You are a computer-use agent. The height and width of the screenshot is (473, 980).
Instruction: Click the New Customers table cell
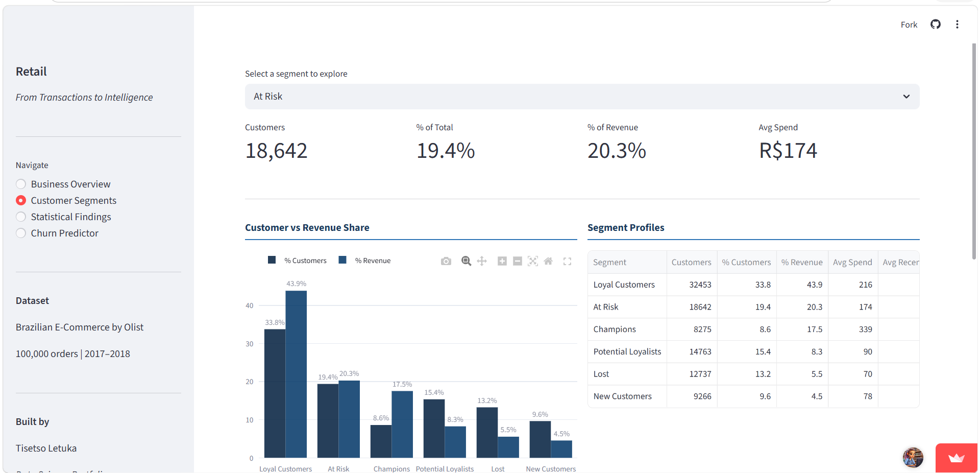pyautogui.click(x=627, y=396)
